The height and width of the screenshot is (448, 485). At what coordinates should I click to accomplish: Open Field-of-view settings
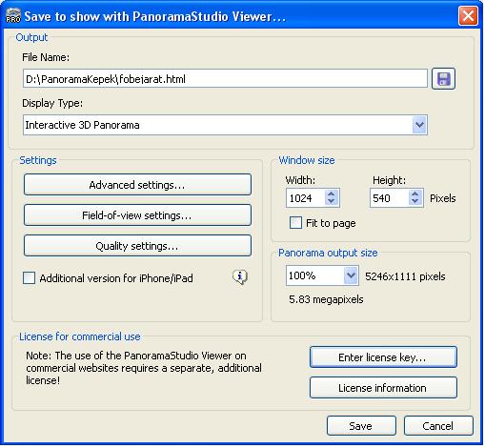coord(137,215)
